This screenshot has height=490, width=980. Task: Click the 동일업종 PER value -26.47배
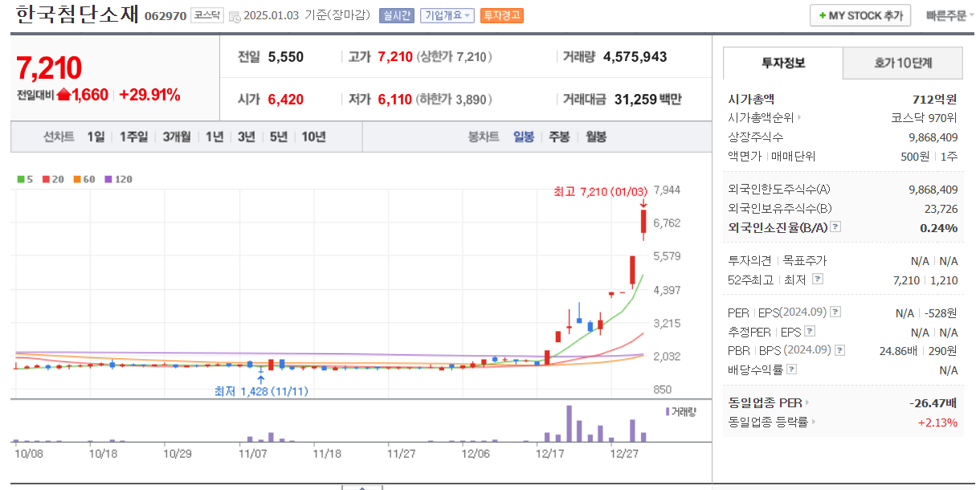click(933, 402)
